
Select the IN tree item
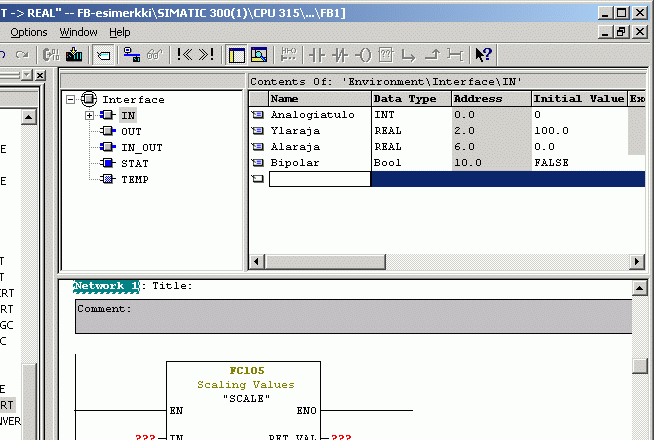click(128, 115)
